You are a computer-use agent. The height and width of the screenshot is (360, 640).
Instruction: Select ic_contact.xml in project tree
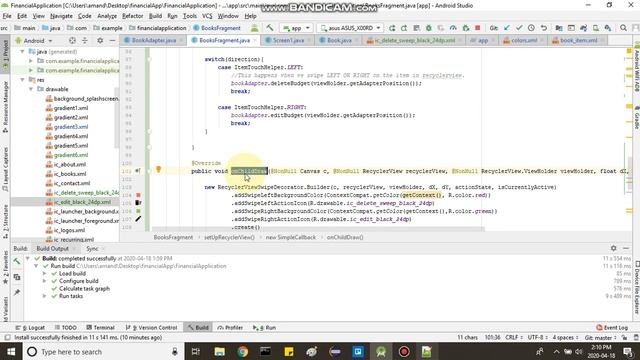(72, 183)
